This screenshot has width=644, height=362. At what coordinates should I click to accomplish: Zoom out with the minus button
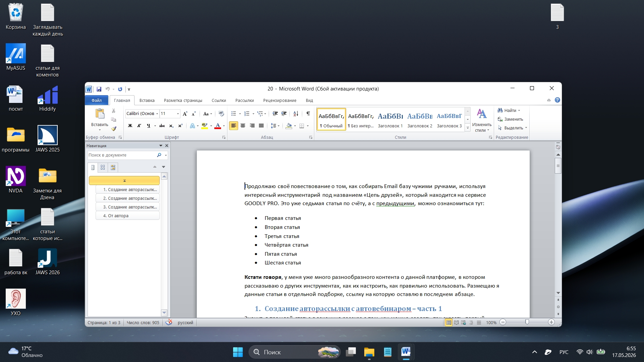(503, 322)
